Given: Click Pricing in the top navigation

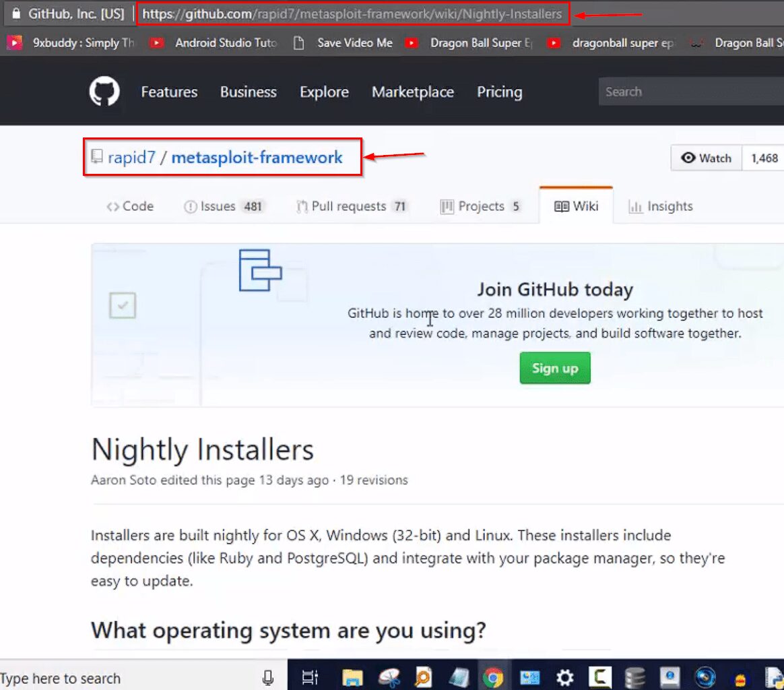Looking at the screenshot, I should pyautogui.click(x=499, y=92).
